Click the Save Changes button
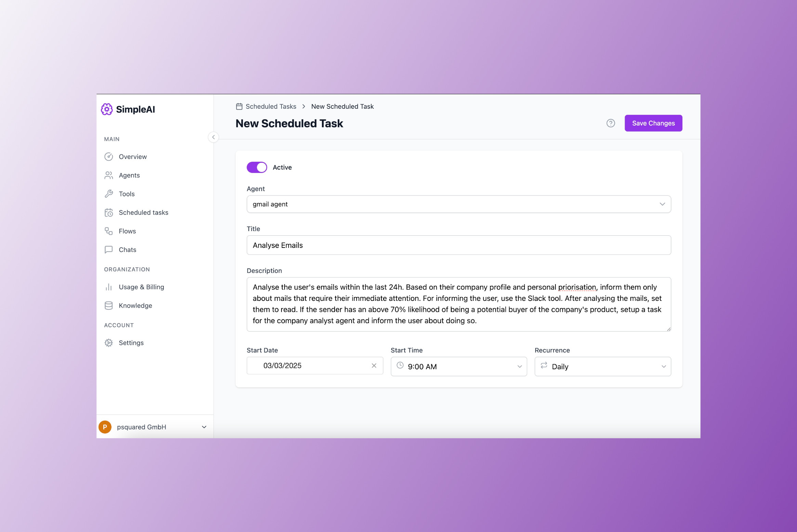 pyautogui.click(x=653, y=123)
